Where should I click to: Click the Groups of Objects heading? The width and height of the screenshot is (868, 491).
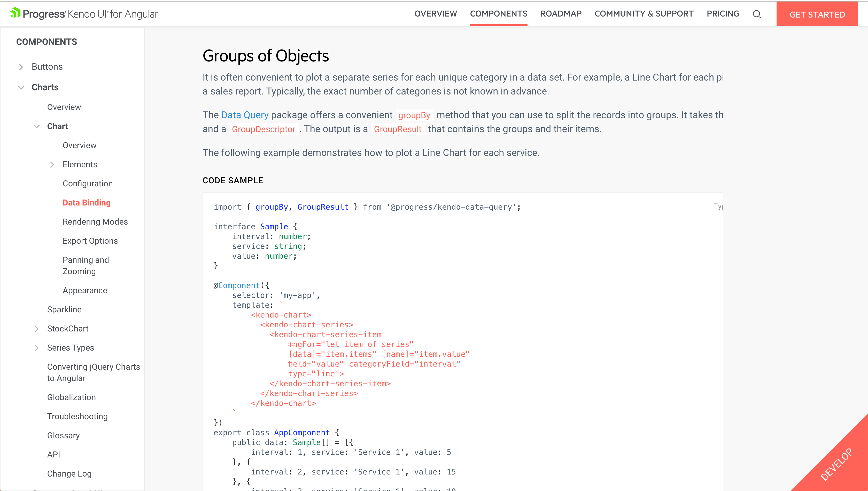[x=266, y=56]
